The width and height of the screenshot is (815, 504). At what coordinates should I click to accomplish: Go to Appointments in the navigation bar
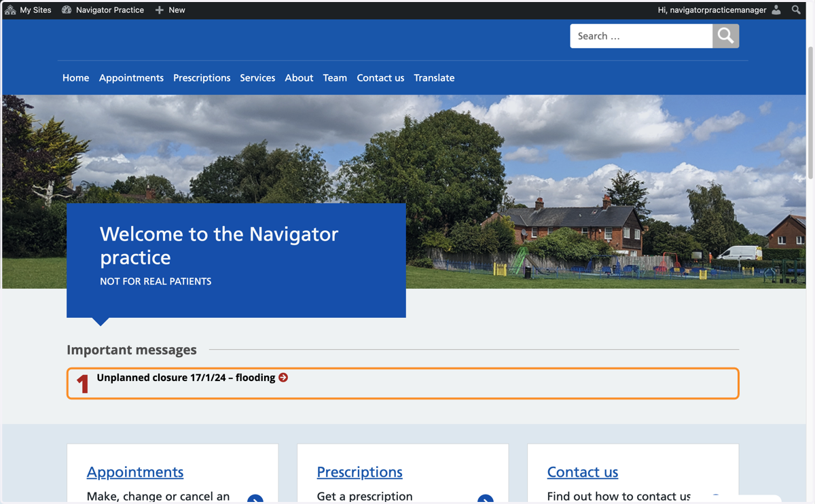[x=131, y=78]
